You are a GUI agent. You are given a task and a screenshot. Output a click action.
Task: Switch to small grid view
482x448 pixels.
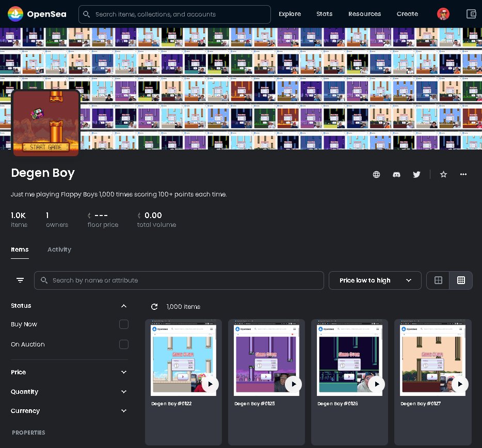(x=461, y=280)
